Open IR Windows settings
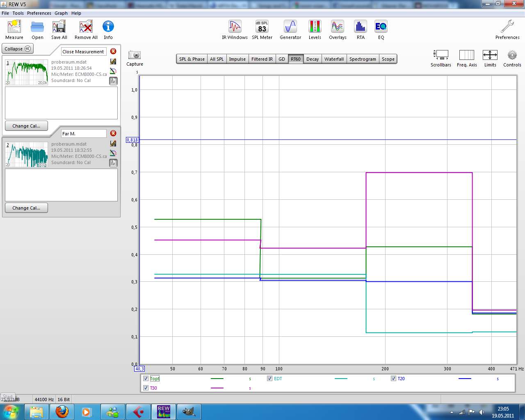Image resolution: width=525 pixels, height=420 pixels. point(235,27)
